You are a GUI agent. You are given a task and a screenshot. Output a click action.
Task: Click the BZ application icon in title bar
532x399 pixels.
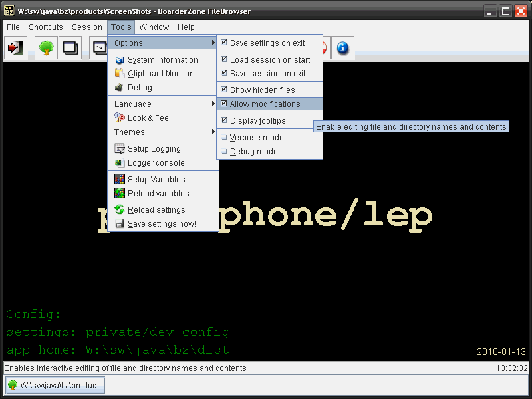pyautogui.click(x=9, y=11)
